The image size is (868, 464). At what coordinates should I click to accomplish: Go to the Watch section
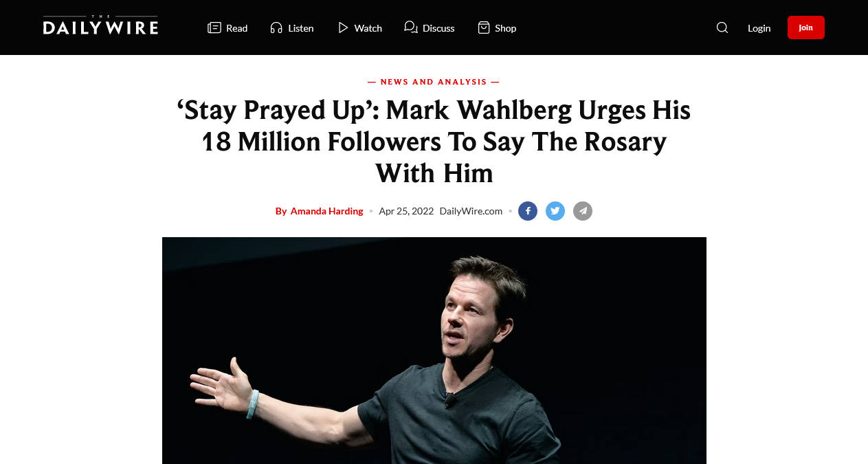point(368,28)
